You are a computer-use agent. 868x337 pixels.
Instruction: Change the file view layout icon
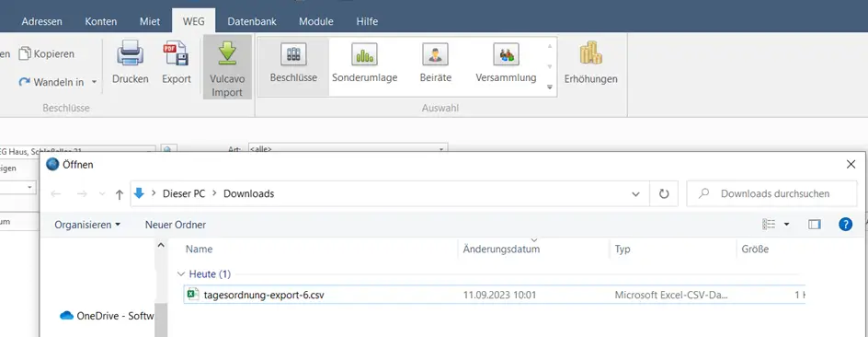(x=769, y=224)
